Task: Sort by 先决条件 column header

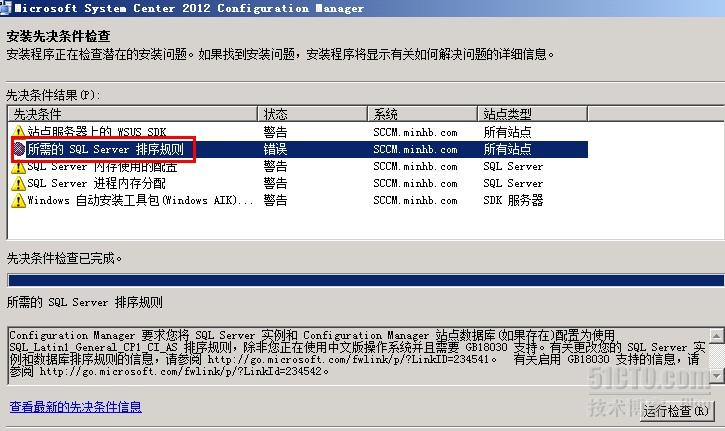Action: pyautogui.click(x=132, y=114)
